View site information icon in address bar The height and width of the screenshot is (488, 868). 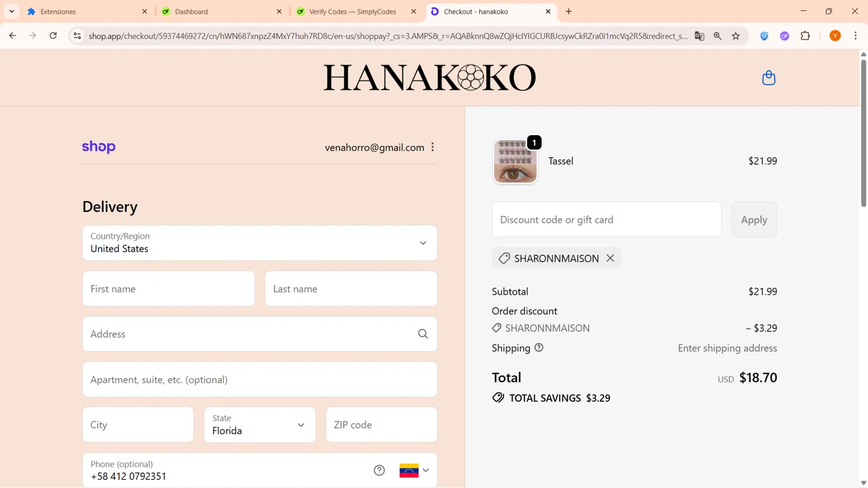[77, 36]
